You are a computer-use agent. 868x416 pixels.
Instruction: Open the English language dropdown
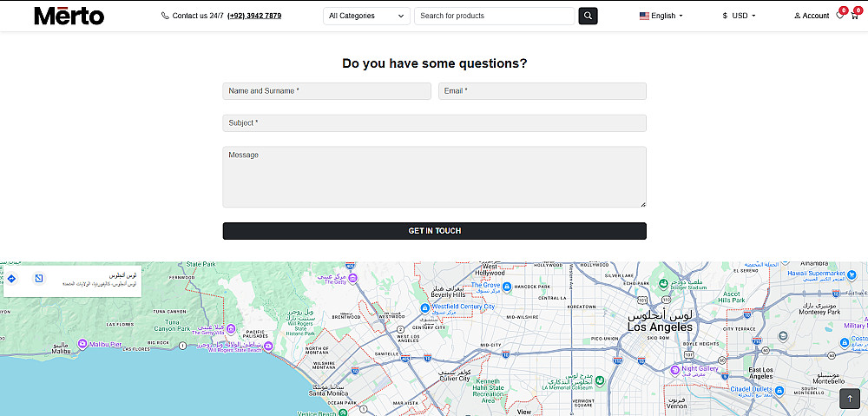tap(661, 16)
